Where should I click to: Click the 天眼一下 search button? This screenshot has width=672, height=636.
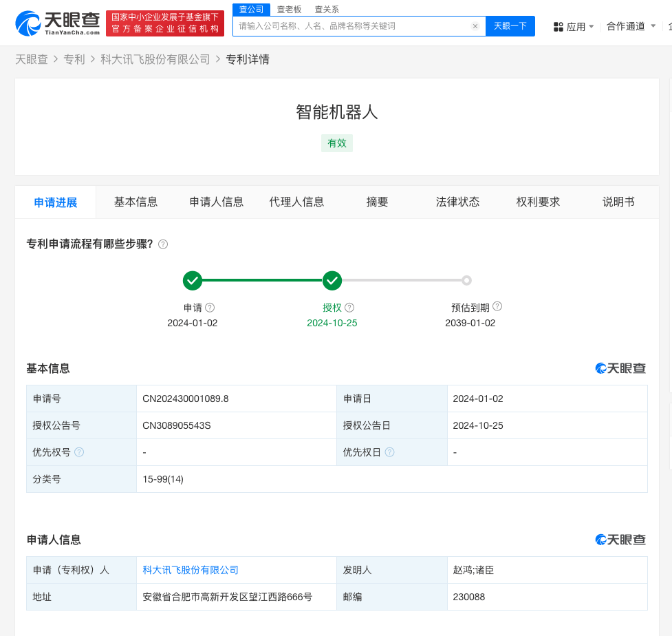point(510,26)
